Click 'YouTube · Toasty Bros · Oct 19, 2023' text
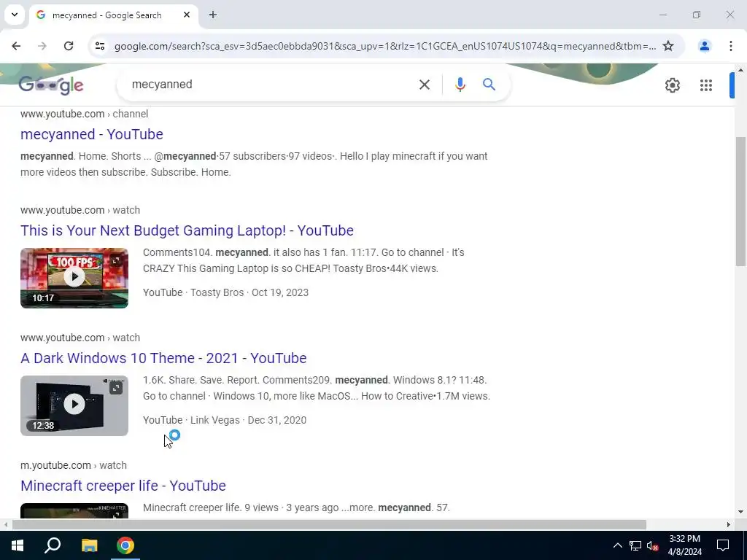Viewport: 747px width, 560px height. click(226, 292)
